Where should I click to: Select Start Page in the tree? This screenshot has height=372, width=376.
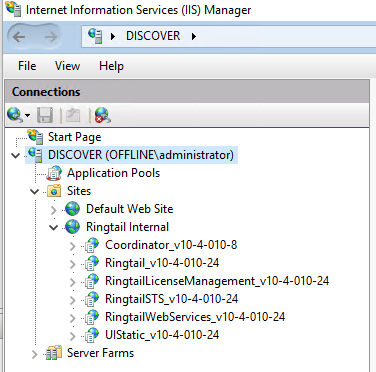coord(74,137)
